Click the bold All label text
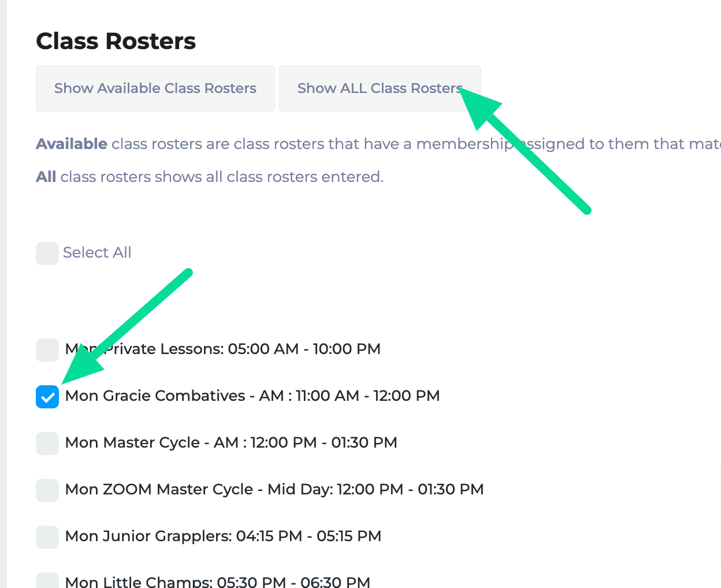This screenshot has width=721, height=588. 46,176
